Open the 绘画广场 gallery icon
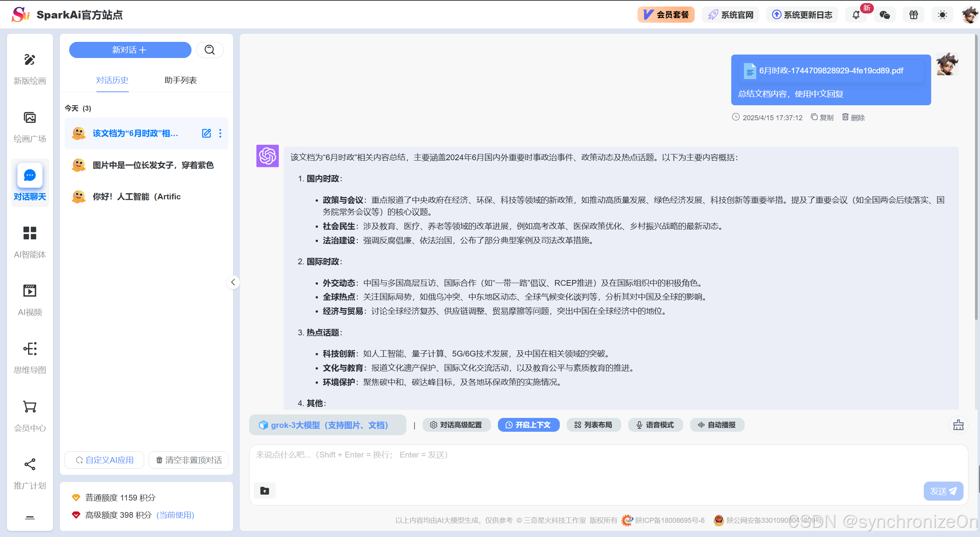The height and width of the screenshot is (537, 980). coord(30,118)
